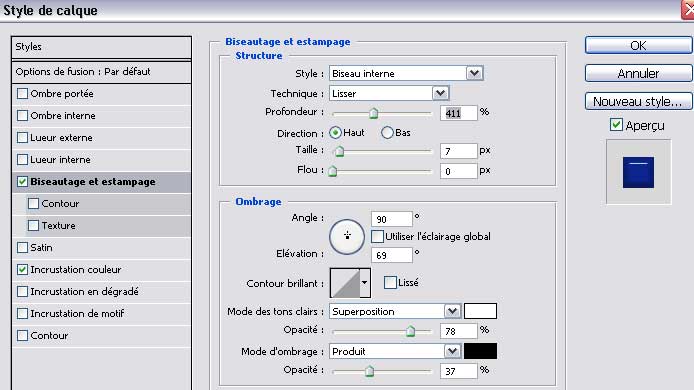The height and width of the screenshot is (390, 694).
Task: Select the Biseautage et estampage row label
Action: [x=93, y=181]
